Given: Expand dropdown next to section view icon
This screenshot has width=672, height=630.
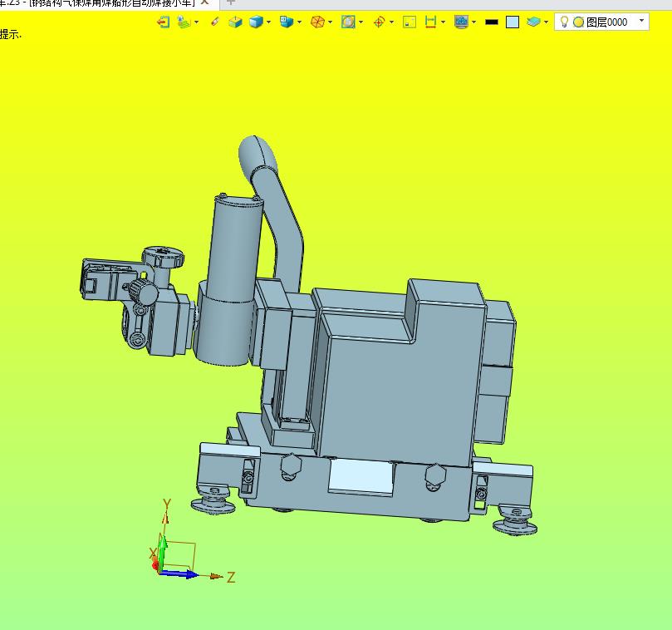Looking at the screenshot, I should pos(361,22).
